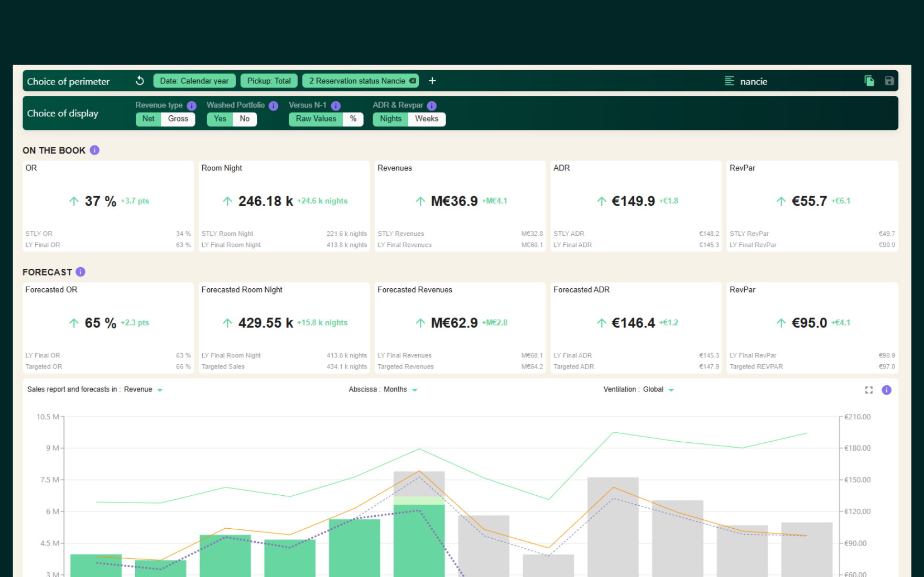Open the Revenue sales report dropdown
This screenshot has height=577, width=924.
[144, 389]
